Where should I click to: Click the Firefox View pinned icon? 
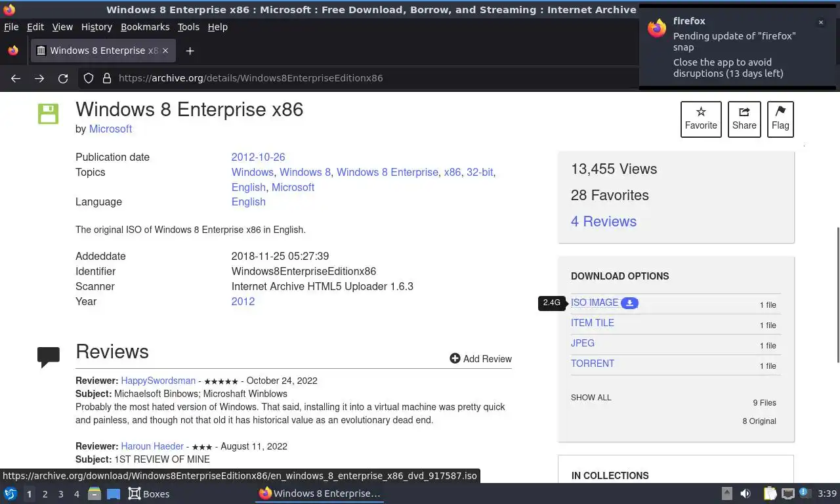pos(13,51)
